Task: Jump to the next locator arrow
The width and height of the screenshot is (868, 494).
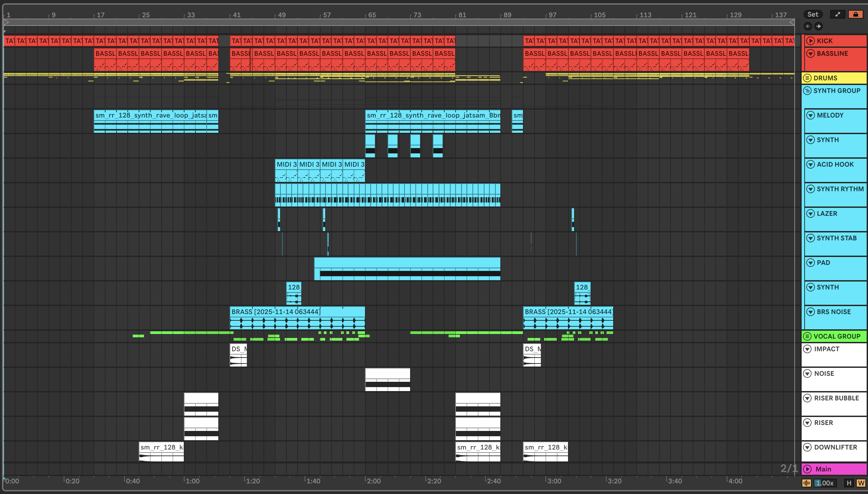Action: (819, 26)
